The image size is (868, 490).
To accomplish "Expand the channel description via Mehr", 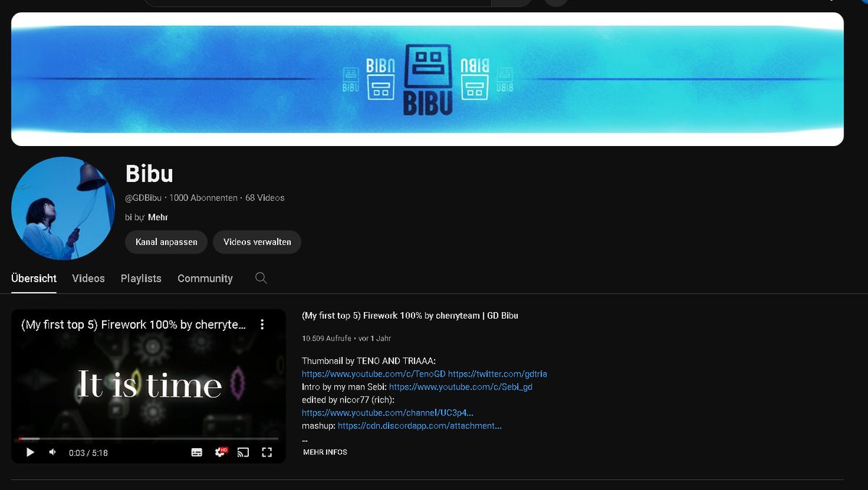I will (158, 217).
